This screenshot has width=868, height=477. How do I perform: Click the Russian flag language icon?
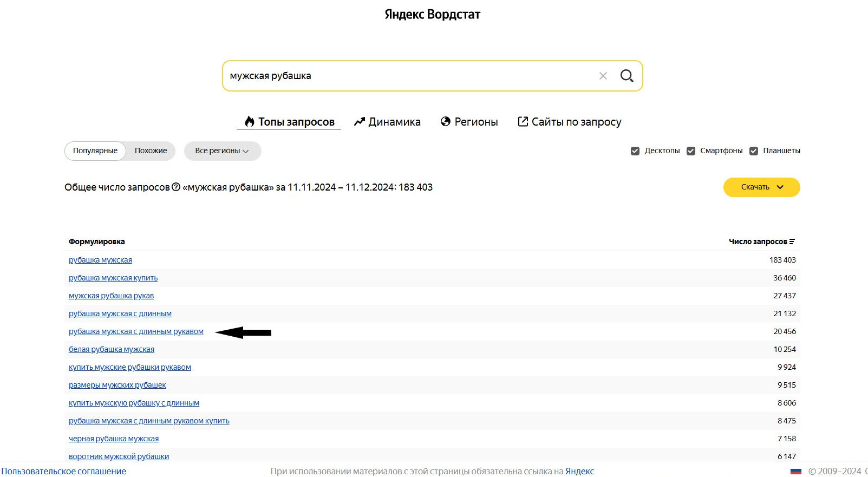coord(795,471)
